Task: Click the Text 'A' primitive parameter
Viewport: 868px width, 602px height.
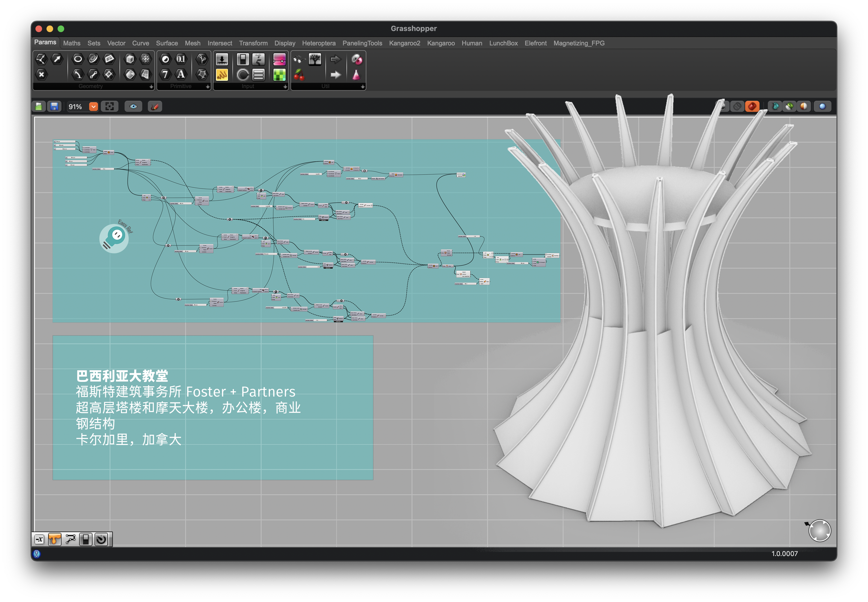Action: click(181, 74)
